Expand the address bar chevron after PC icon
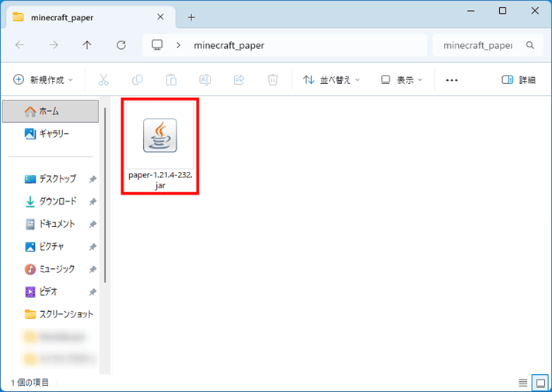The width and height of the screenshot is (552, 392). point(179,45)
